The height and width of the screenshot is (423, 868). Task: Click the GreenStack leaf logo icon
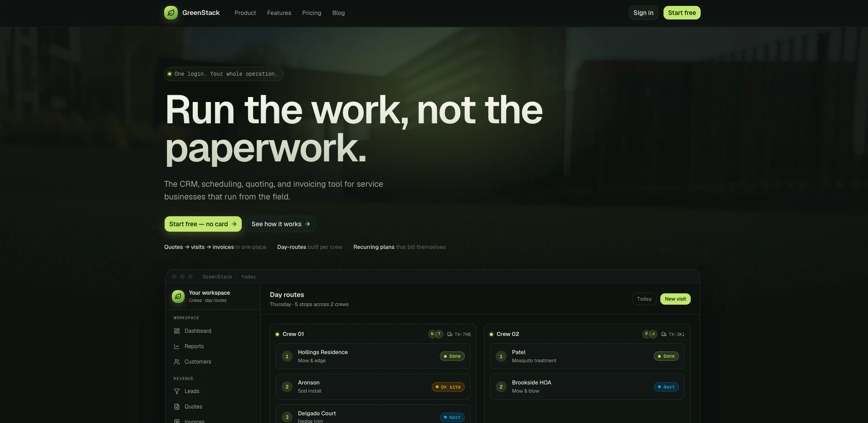pyautogui.click(x=171, y=13)
